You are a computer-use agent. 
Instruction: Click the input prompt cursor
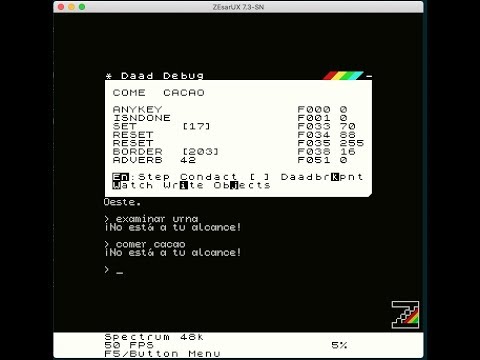click(x=120, y=272)
